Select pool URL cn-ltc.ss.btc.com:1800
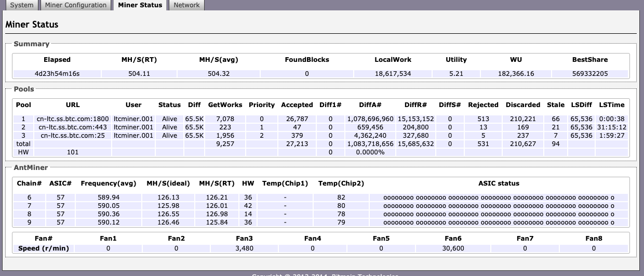Viewport: 644px width, 276px height. coord(73,119)
